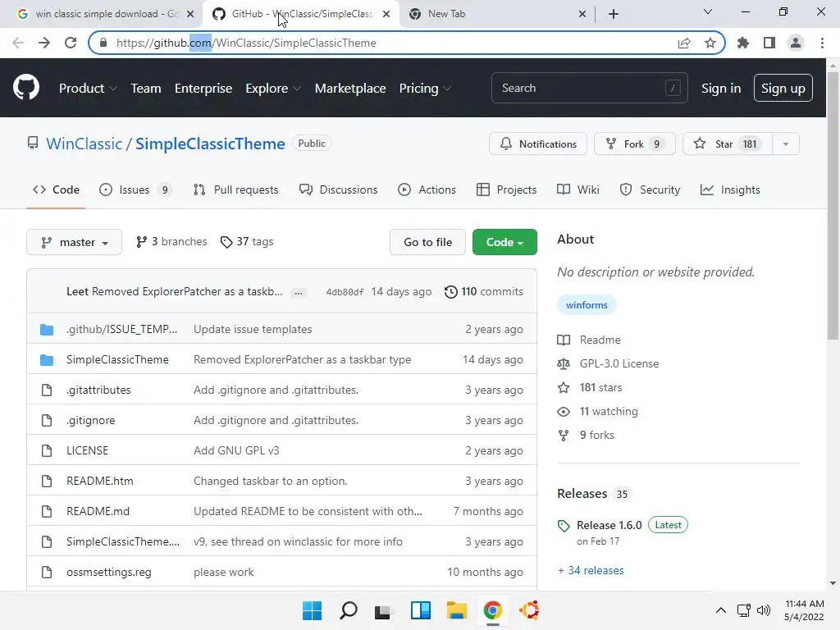Open the commit hash 4db80df
The height and width of the screenshot is (630, 840).
(345, 292)
